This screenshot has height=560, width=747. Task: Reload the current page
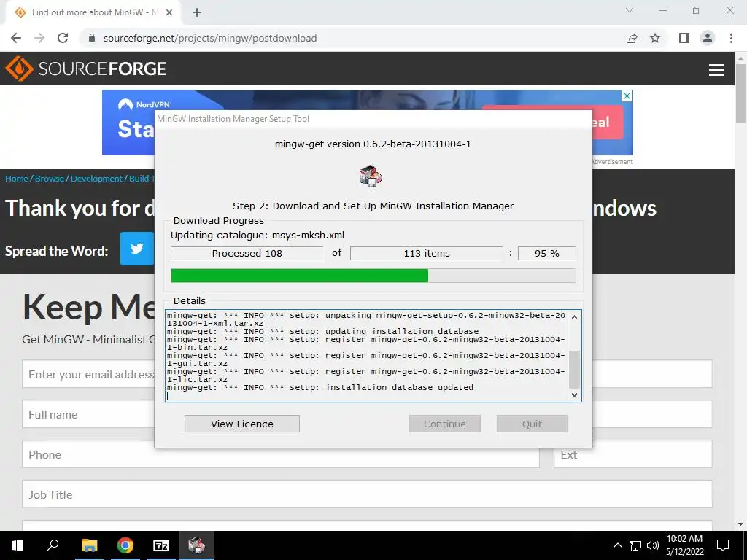[x=63, y=38]
